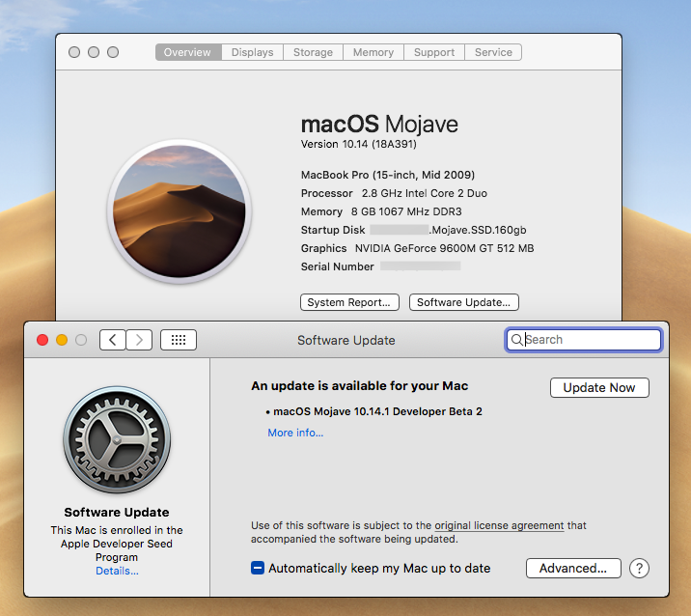Screen dimensions: 691x616
Task: Open System Report…
Action: 349,302
